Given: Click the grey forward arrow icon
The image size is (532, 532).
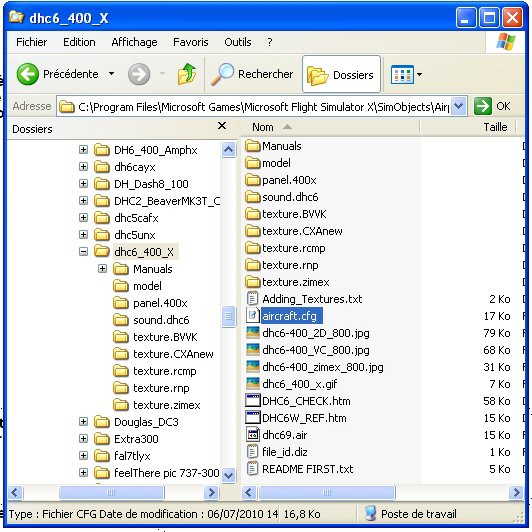Looking at the screenshot, I should [x=139, y=74].
